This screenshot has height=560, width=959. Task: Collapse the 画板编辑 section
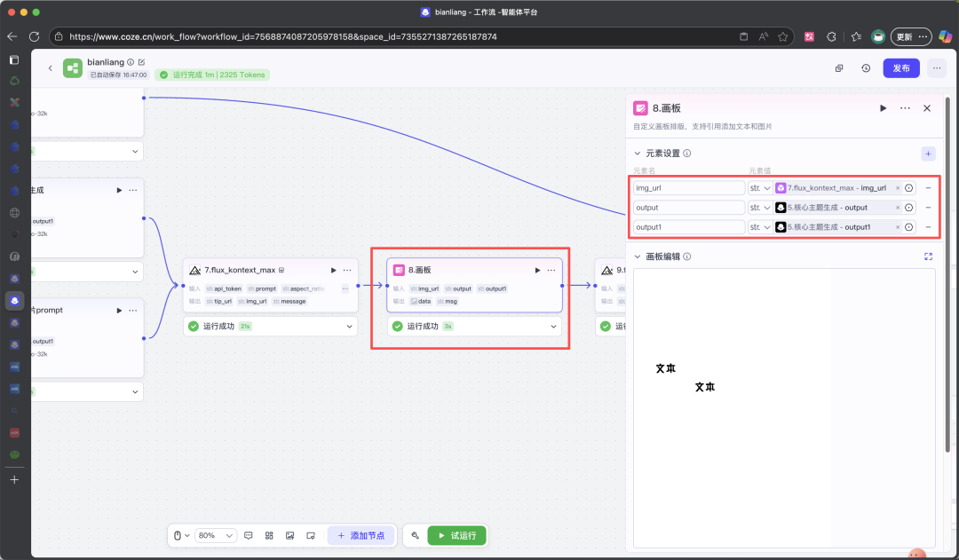(x=638, y=256)
